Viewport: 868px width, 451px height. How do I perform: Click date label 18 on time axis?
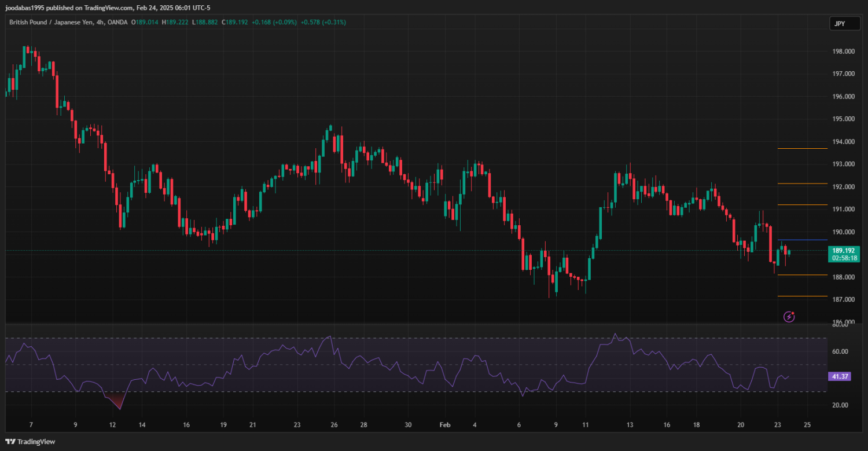click(x=696, y=425)
